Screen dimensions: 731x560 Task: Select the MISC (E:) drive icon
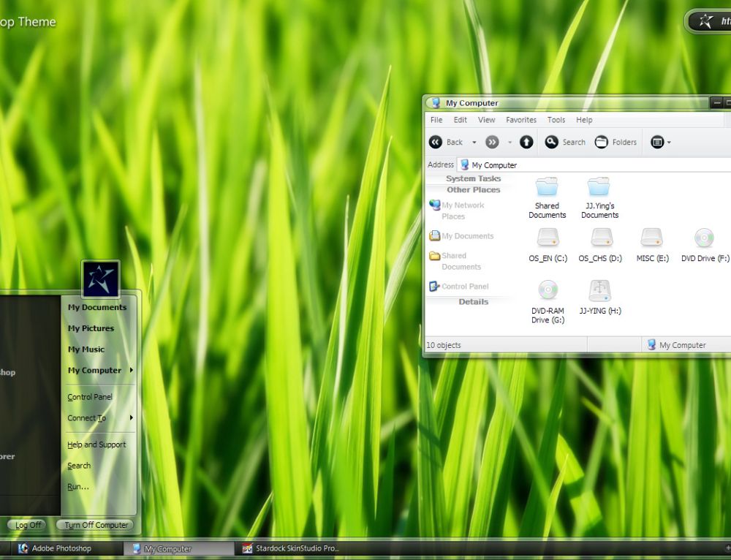coord(651,238)
